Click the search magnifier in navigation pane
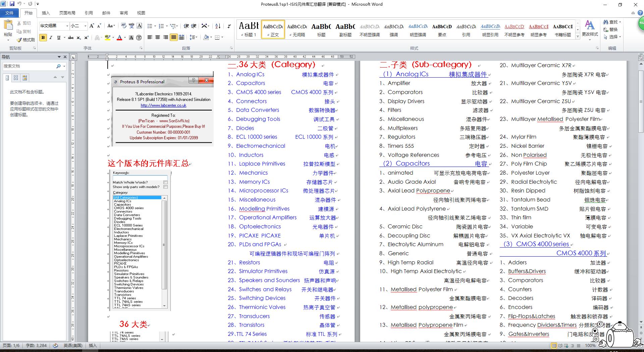 point(59,66)
